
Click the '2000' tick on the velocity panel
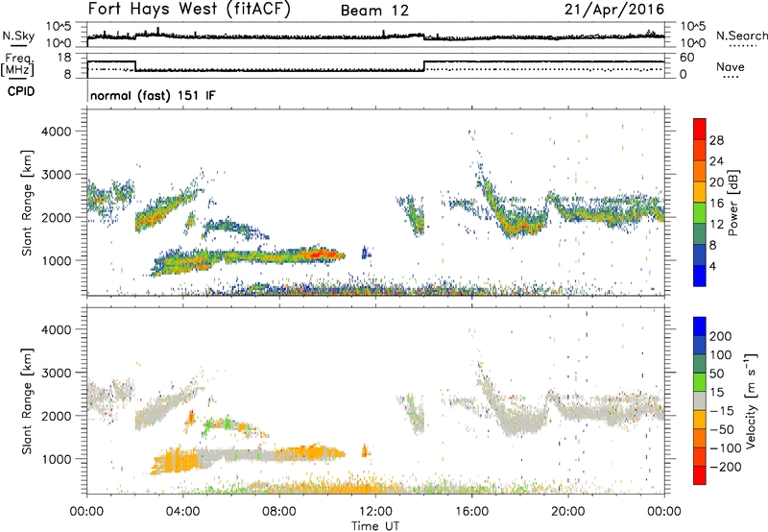[x=57, y=416]
